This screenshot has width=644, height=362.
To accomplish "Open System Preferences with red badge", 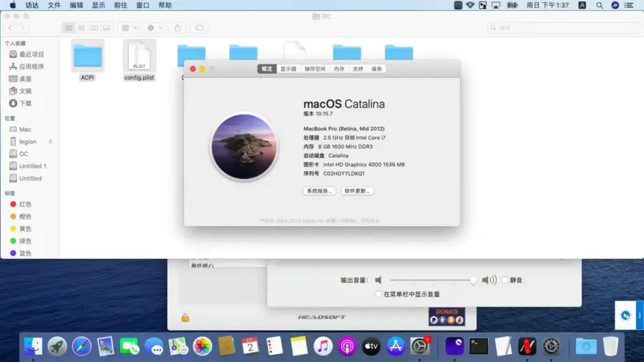I will point(419,346).
